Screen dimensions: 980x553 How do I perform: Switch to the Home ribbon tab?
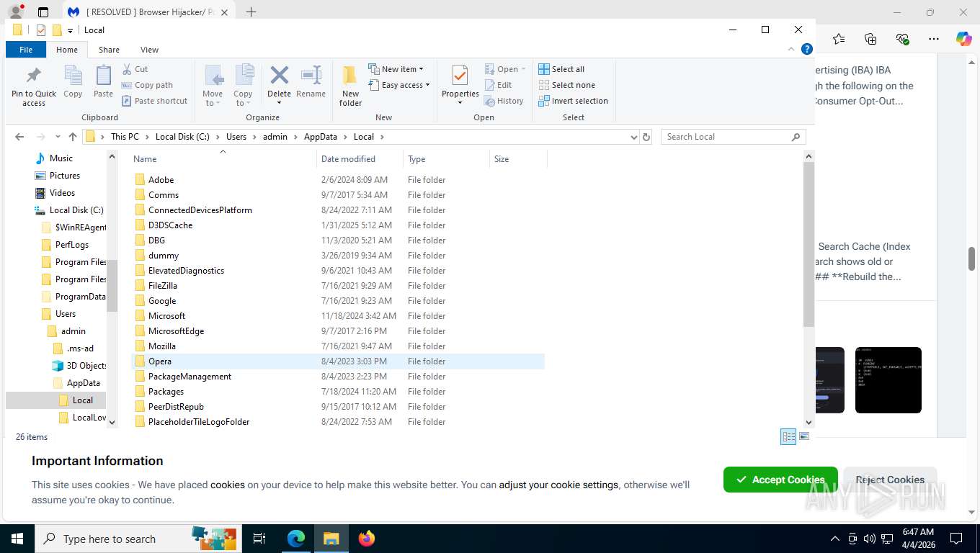67,50
